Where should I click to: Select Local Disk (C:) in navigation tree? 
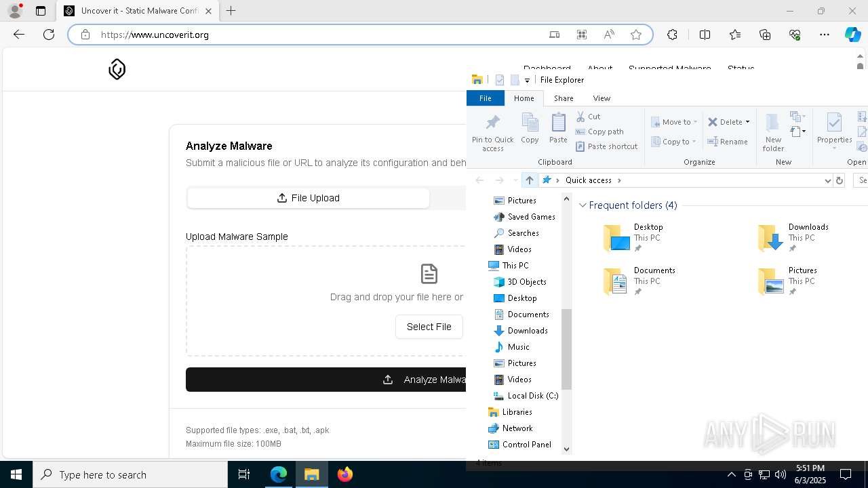pos(532,396)
